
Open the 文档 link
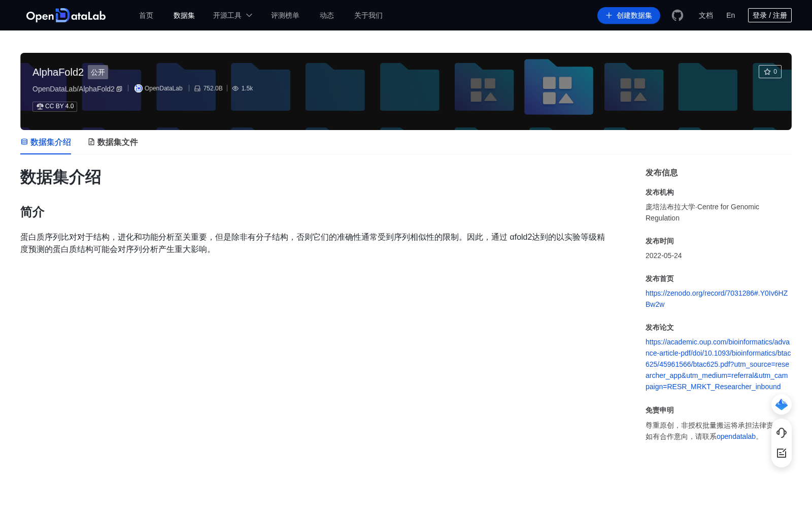[706, 15]
